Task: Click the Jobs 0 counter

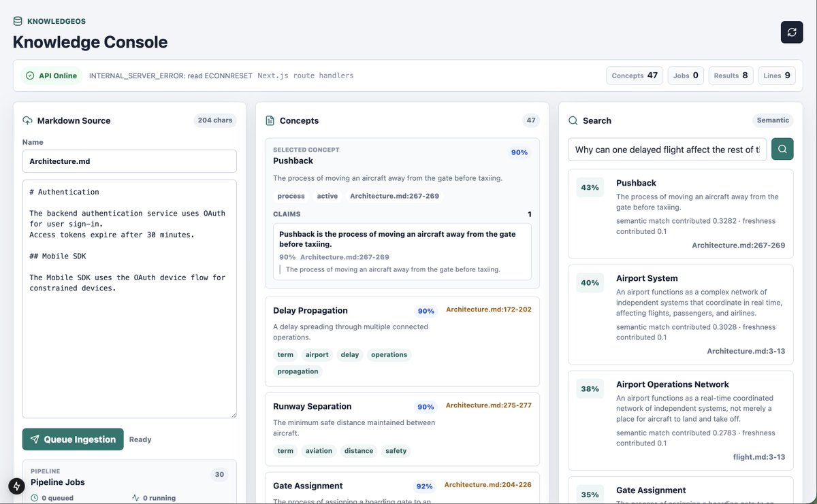Action: point(686,75)
